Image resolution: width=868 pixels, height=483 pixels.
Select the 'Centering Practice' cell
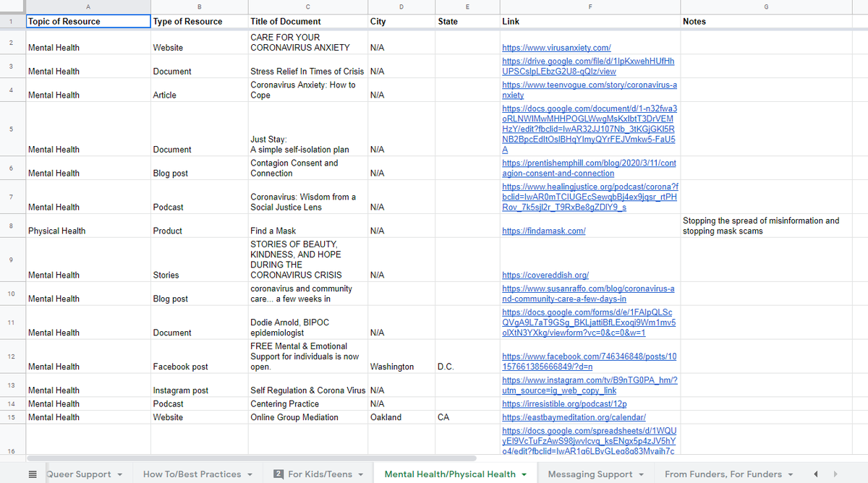point(307,403)
